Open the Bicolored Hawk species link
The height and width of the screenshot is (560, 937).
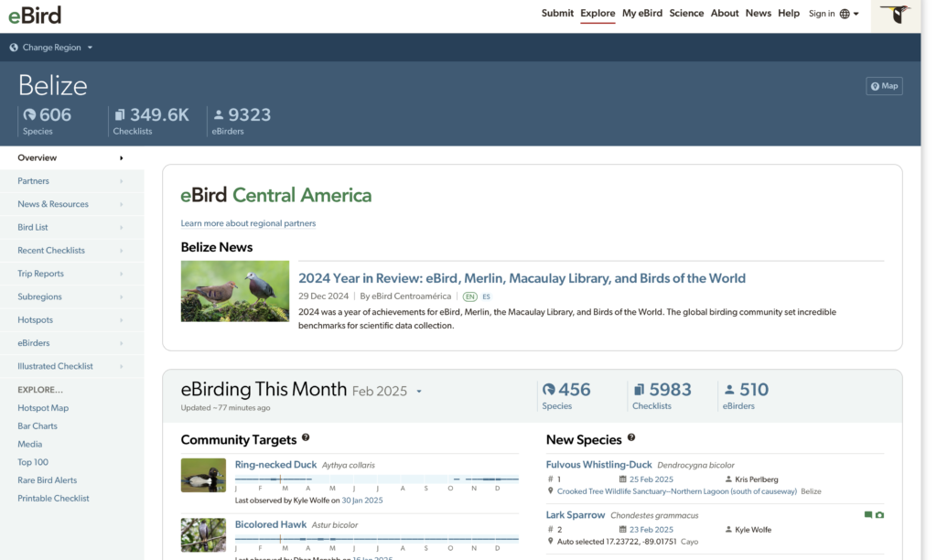coord(270,524)
